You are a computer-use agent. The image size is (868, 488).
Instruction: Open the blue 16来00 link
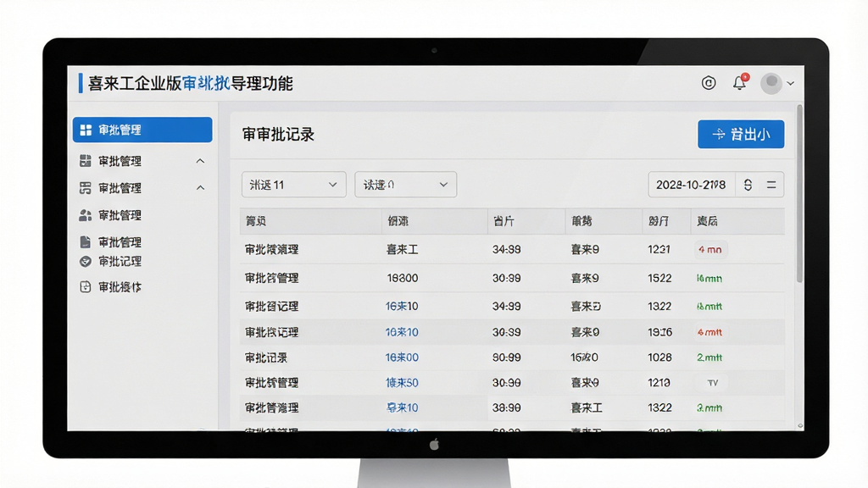point(402,358)
